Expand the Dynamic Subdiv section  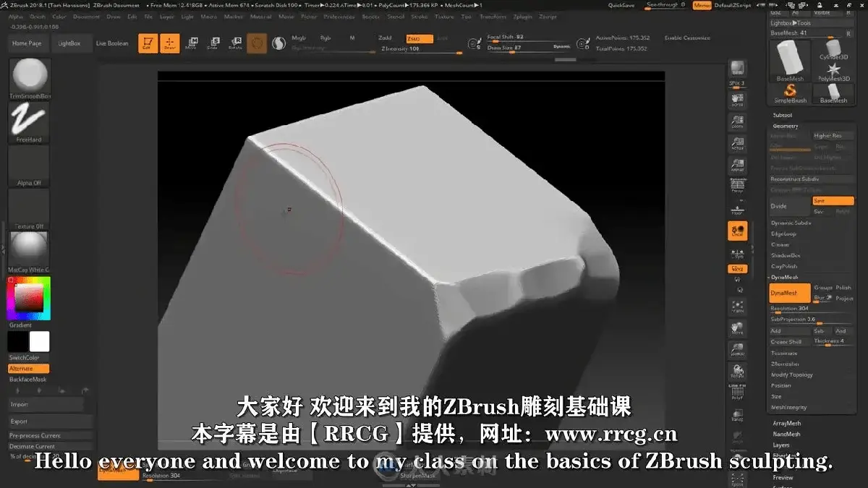click(791, 223)
